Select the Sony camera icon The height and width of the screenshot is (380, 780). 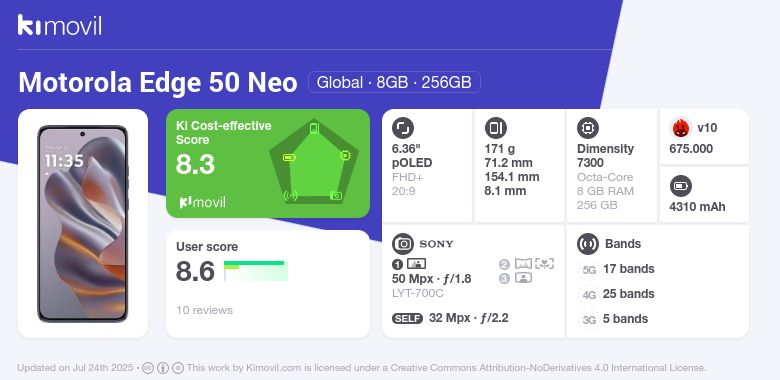(403, 244)
